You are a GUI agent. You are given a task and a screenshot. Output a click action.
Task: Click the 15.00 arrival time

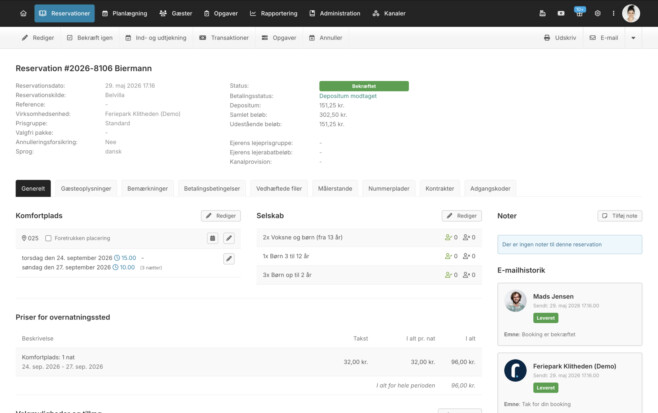[125, 258]
